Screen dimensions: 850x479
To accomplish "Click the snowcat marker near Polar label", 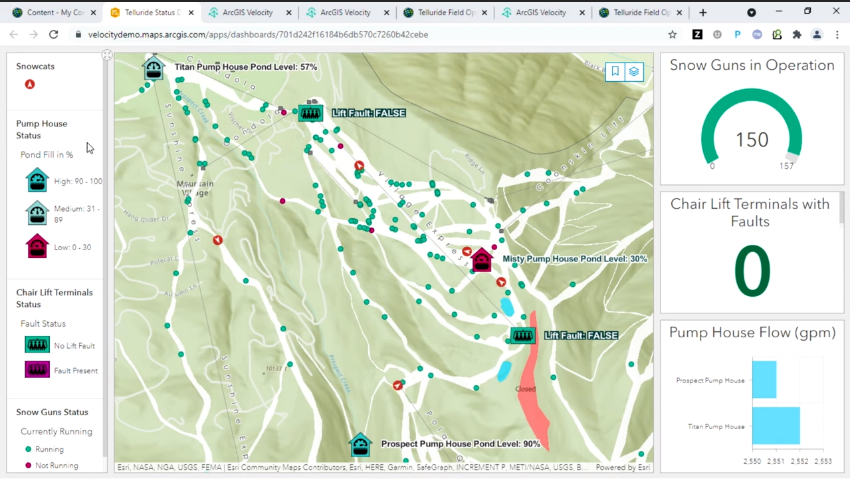I will tap(398, 385).
